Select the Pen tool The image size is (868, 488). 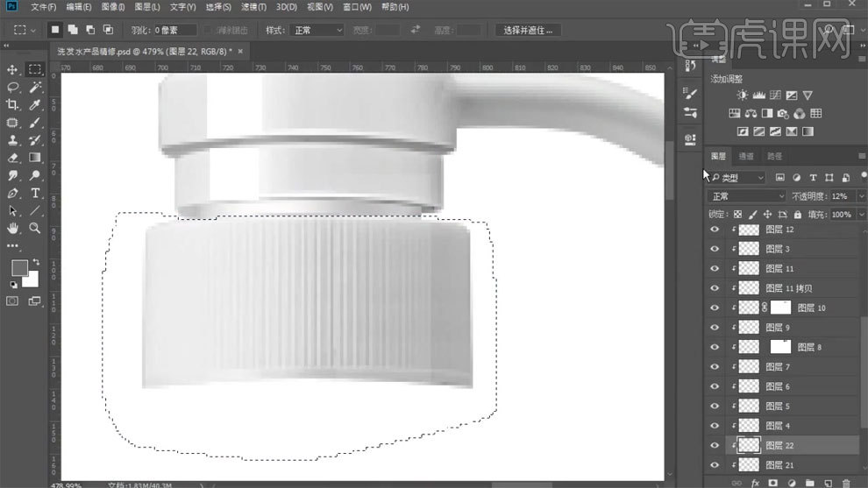point(12,194)
